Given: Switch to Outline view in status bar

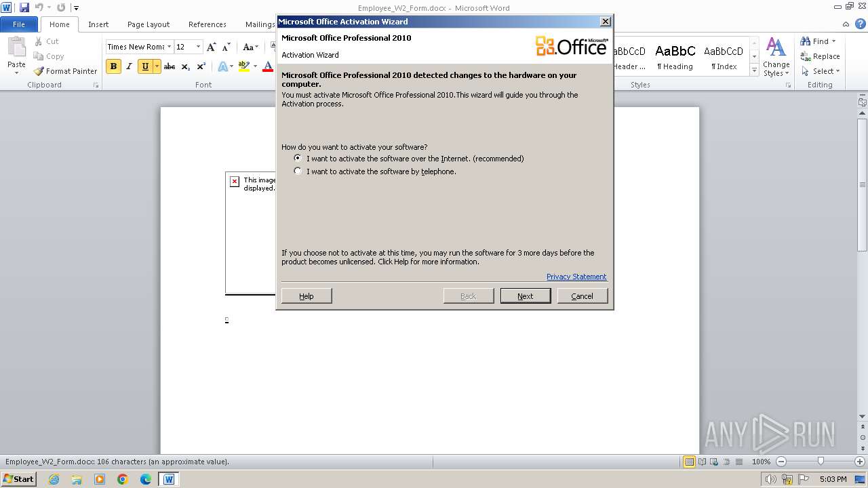Looking at the screenshot, I should click(726, 462).
